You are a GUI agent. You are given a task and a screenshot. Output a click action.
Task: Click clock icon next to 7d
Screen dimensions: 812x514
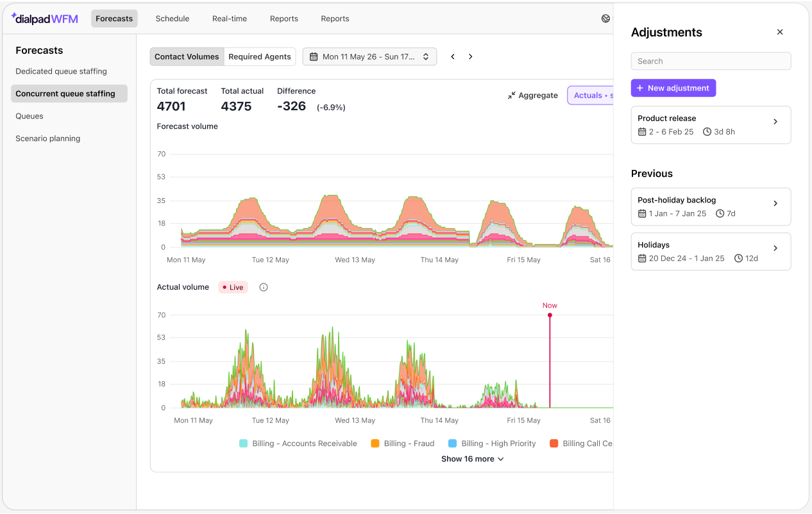(x=720, y=213)
